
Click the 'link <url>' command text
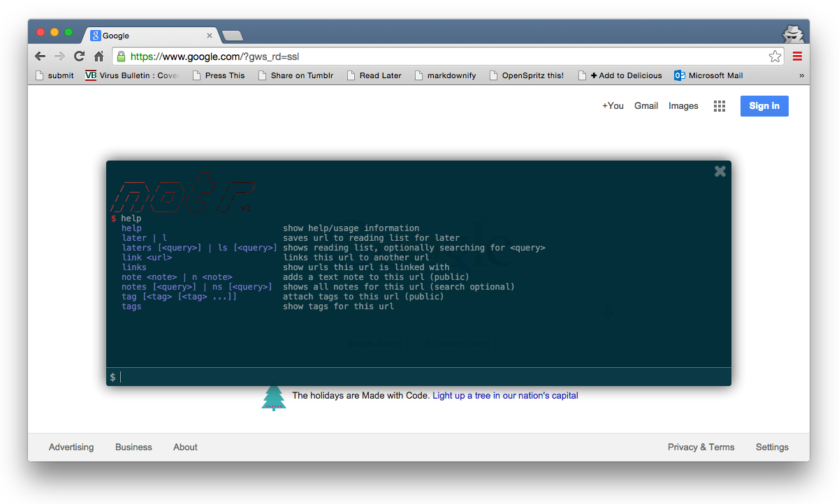(x=147, y=258)
